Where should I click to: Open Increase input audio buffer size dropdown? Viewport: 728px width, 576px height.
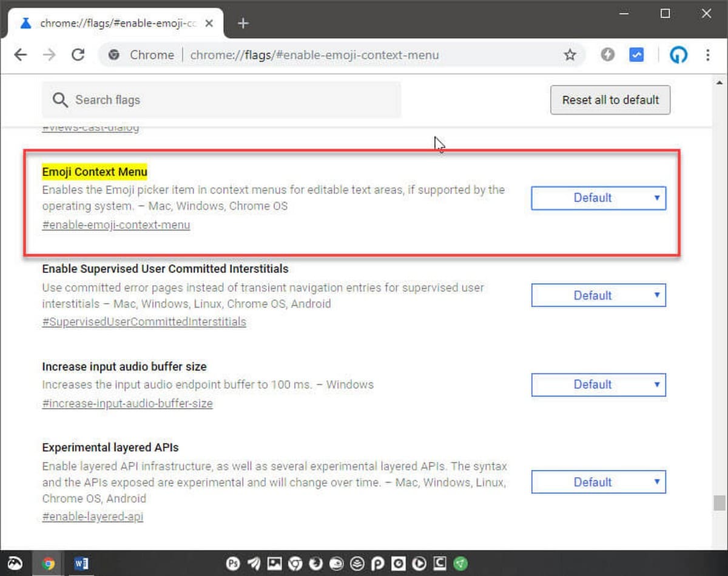point(599,385)
